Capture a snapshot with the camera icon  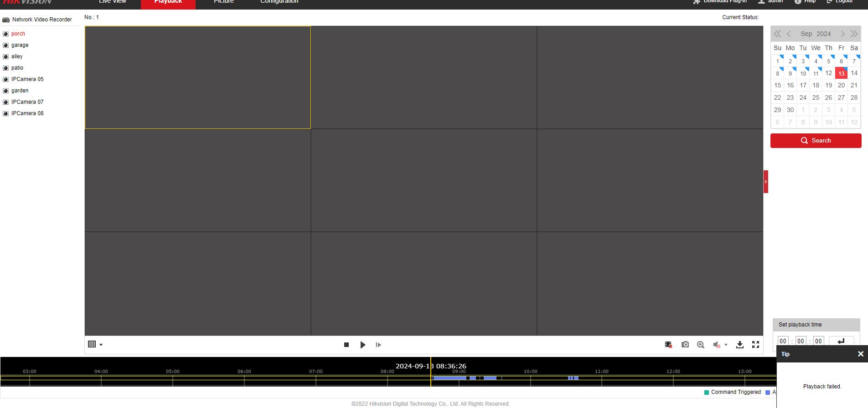coord(685,345)
